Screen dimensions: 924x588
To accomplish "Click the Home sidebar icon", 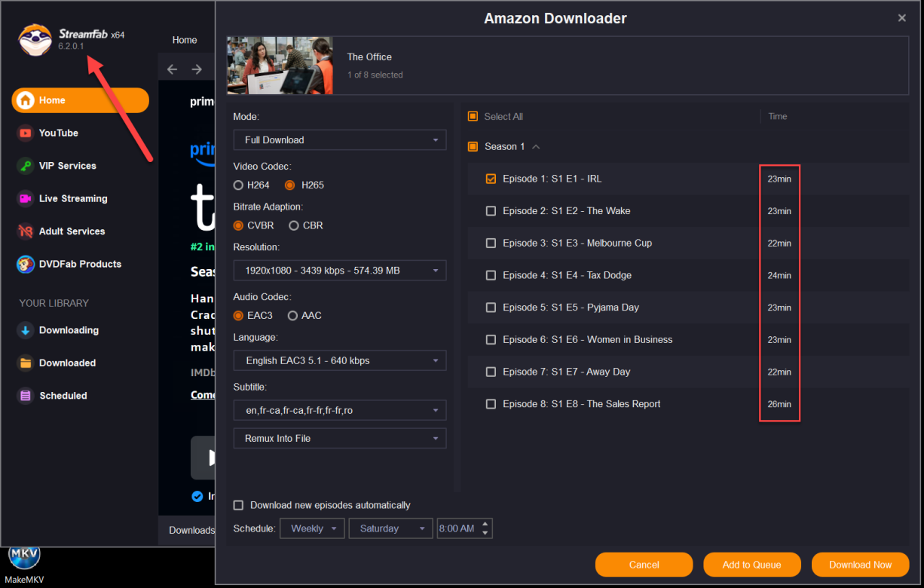I will 26,100.
